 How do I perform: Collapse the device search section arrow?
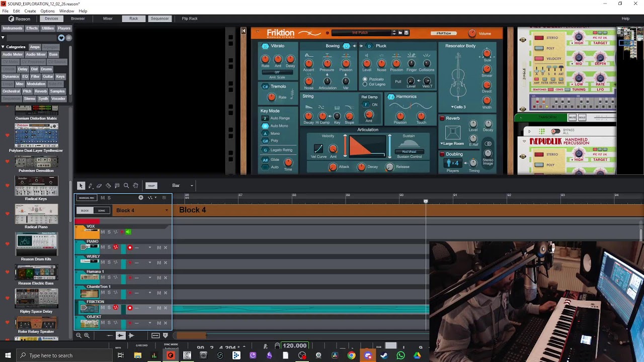[x=3, y=38]
